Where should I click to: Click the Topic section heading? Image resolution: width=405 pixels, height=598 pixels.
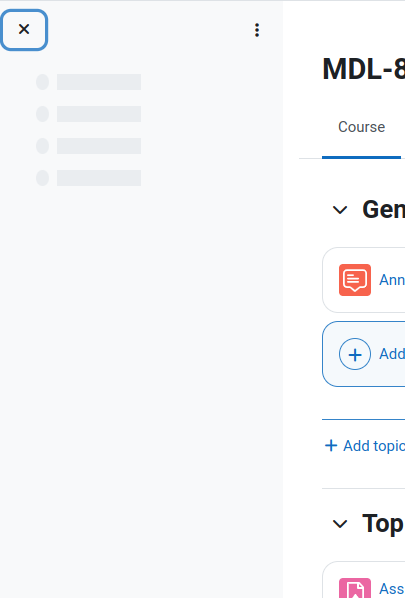tap(384, 524)
